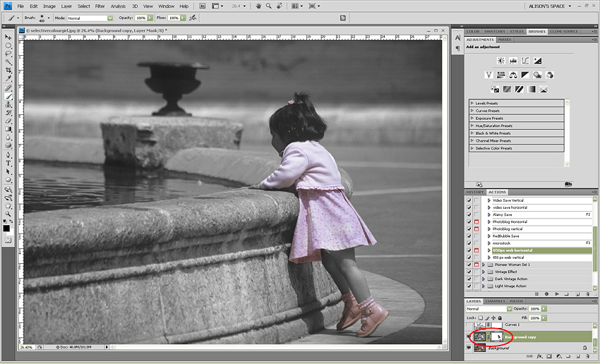Add a Color Balance adjustment
Image resolution: width=600 pixels, height=364 pixels.
[x=513, y=75]
